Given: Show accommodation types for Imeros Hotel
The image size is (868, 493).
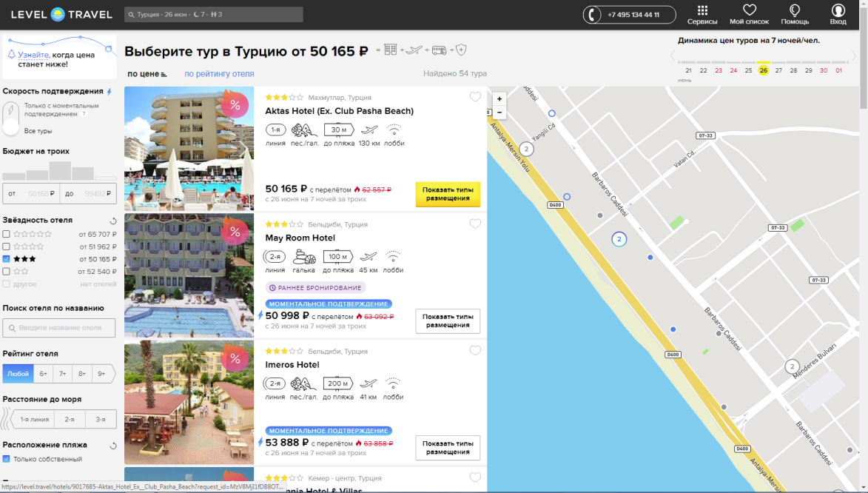Looking at the screenshot, I should pos(448,448).
